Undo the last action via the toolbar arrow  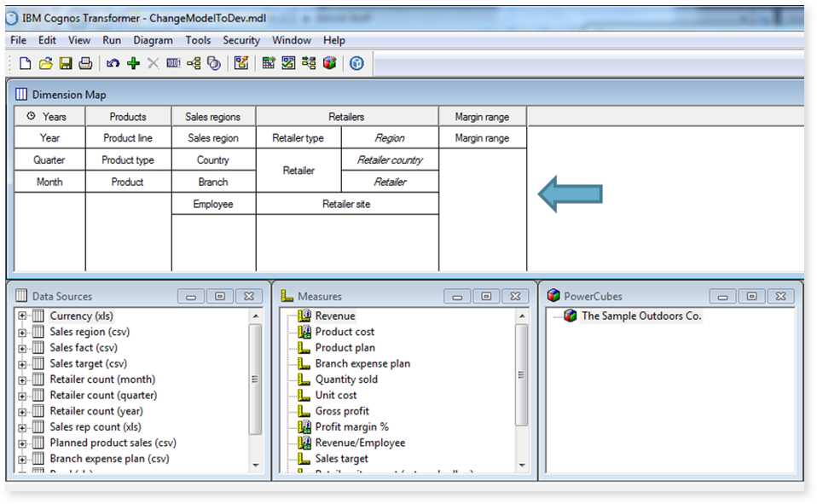(113, 64)
